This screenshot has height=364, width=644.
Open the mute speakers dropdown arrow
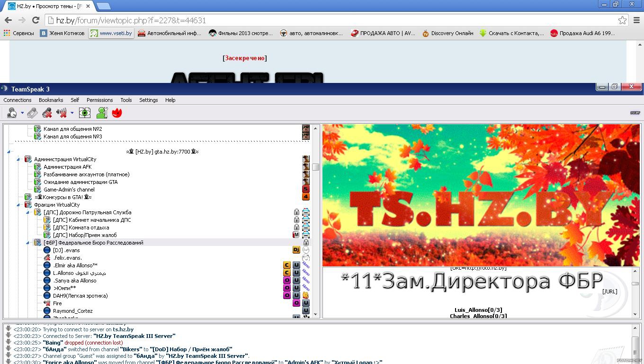(x=72, y=113)
